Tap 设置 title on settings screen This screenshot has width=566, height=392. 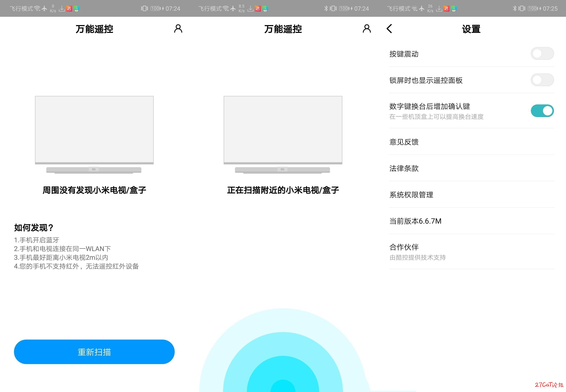[471, 29]
